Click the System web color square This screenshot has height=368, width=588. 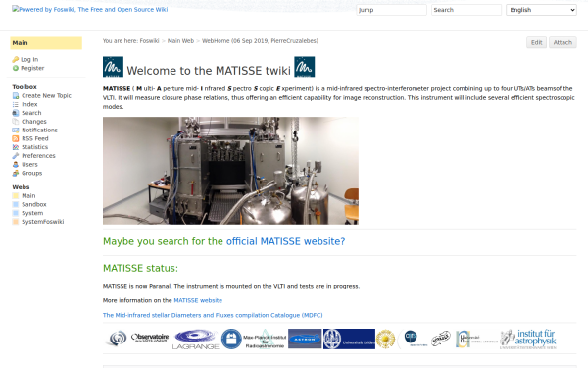click(16, 213)
